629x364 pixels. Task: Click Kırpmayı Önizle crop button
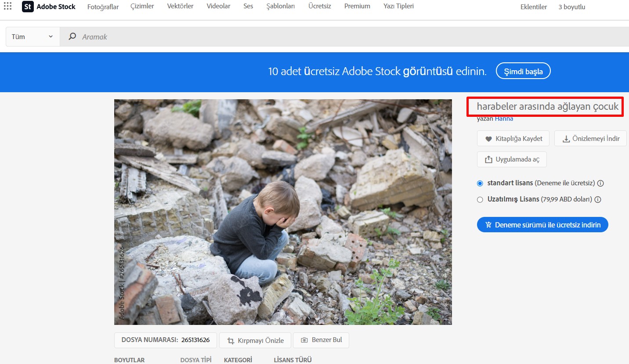click(255, 340)
